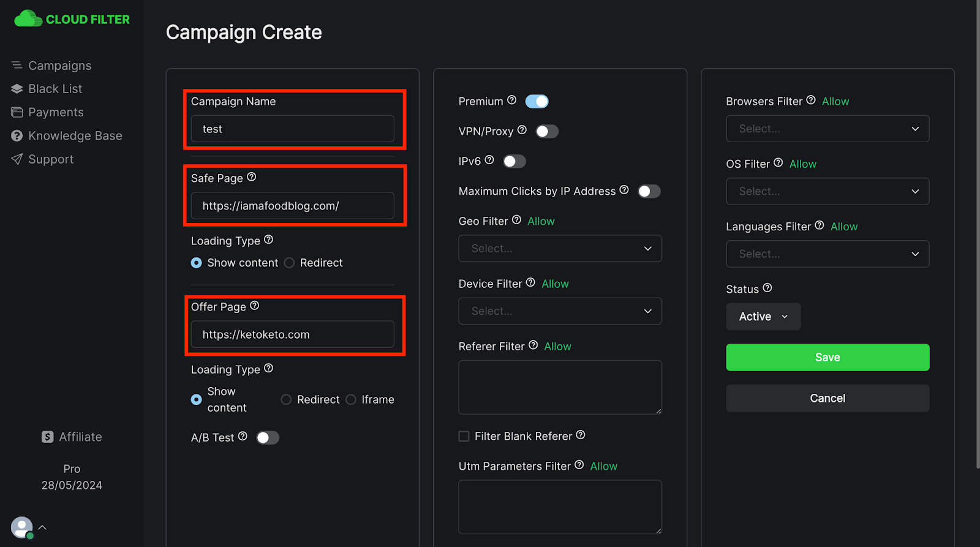Click the Campaign Name input field
Viewport: 980px width, 547px height.
[x=292, y=129]
